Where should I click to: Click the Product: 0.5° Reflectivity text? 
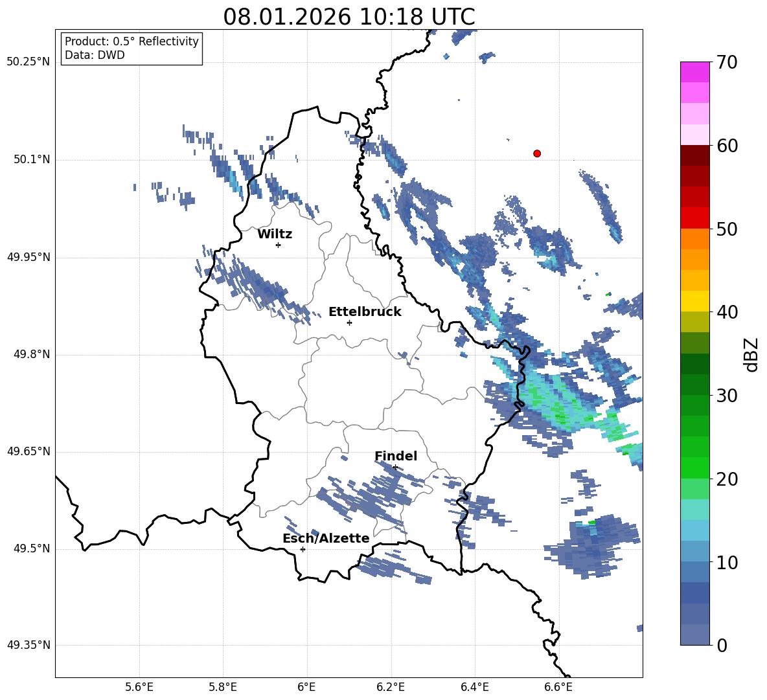132,41
